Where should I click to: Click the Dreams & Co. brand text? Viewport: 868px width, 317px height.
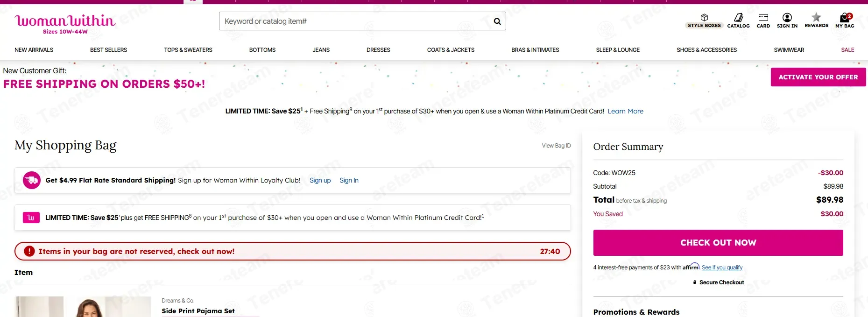tap(178, 301)
